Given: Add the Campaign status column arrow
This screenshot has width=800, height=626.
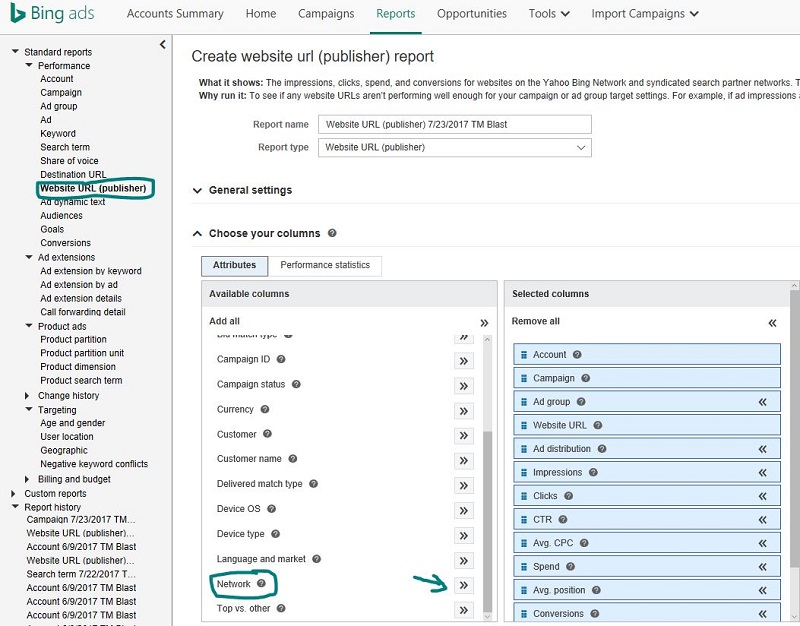Looking at the screenshot, I should (x=463, y=386).
